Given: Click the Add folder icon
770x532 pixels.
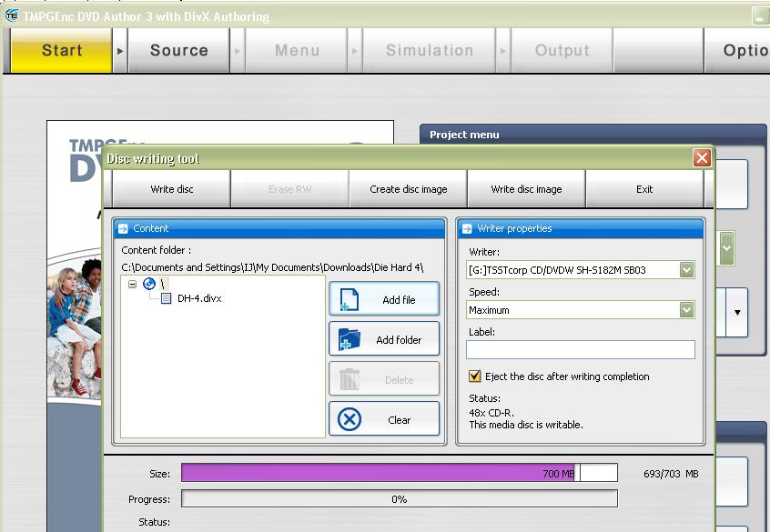Looking at the screenshot, I should coord(350,339).
